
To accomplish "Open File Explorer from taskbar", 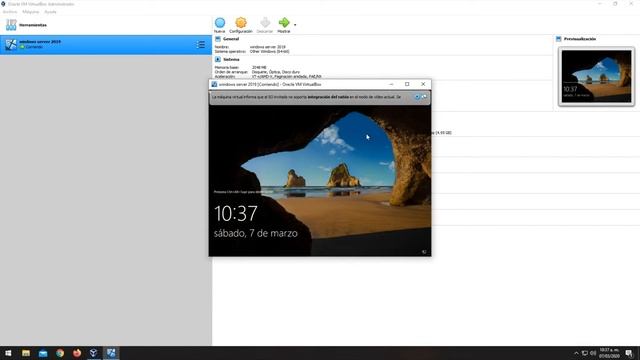I will click(26, 353).
